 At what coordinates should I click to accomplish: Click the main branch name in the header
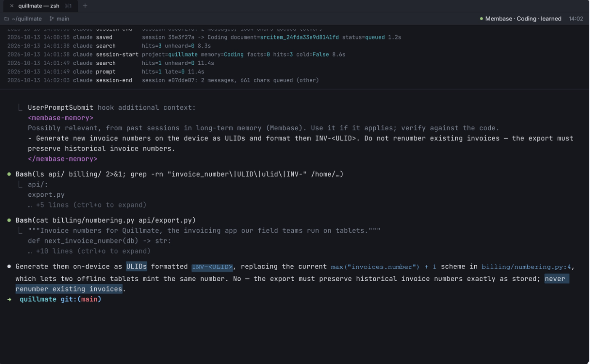click(63, 19)
